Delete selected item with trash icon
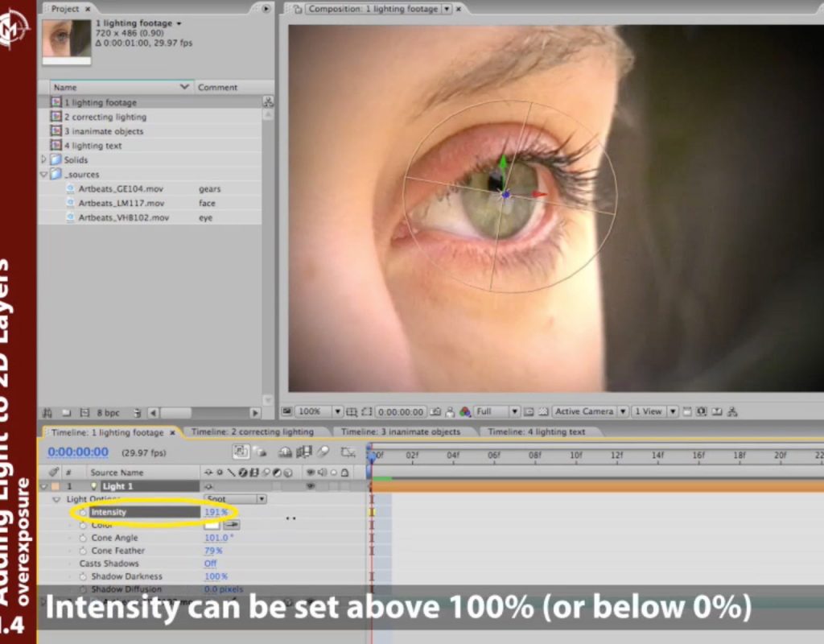Image resolution: width=824 pixels, height=644 pixels. (x=137, y=413)
